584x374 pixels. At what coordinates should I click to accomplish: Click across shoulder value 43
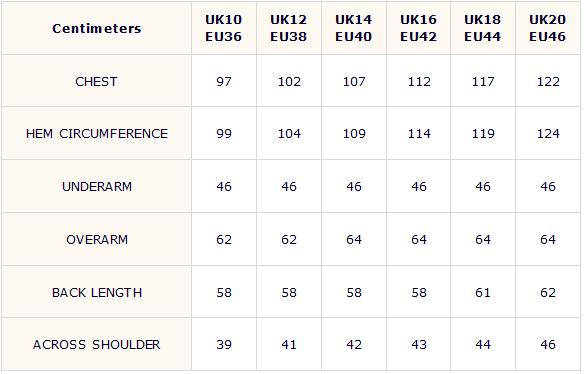(x=419, y=345)
